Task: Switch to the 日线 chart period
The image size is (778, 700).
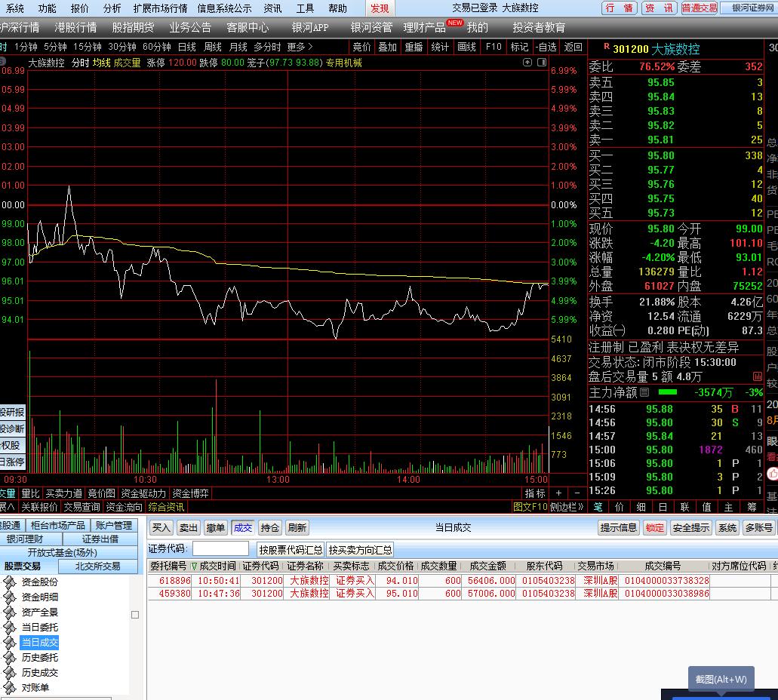Action: (x=187, y=47)
